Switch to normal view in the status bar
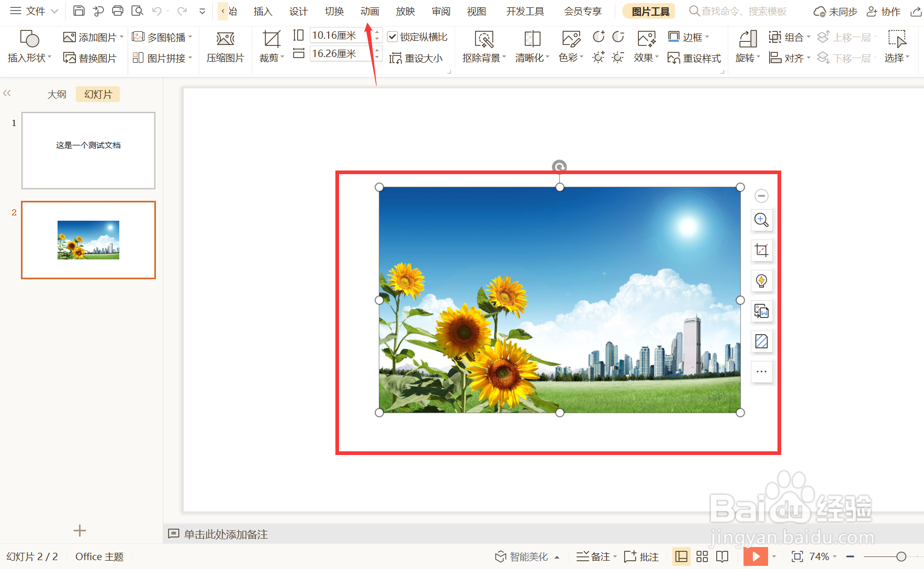 point(681,556)
